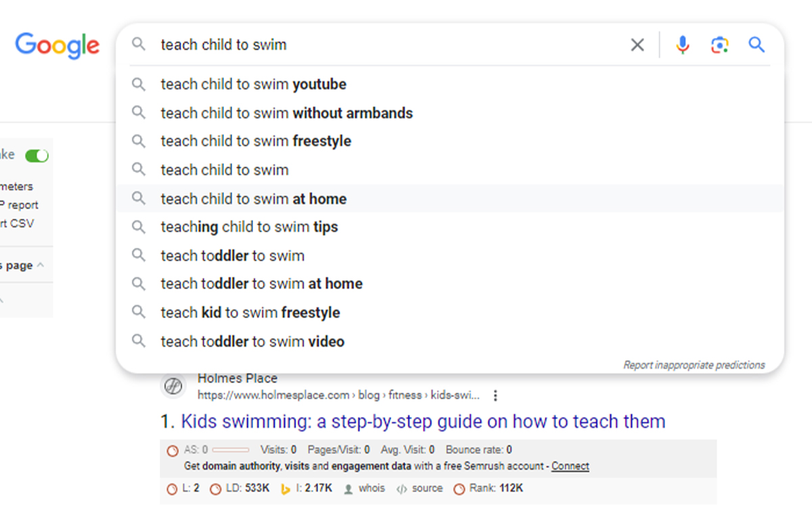Open 'Kids swimming: a step-by-step guide' result
The image size is (812, 505).
[423, 422]
